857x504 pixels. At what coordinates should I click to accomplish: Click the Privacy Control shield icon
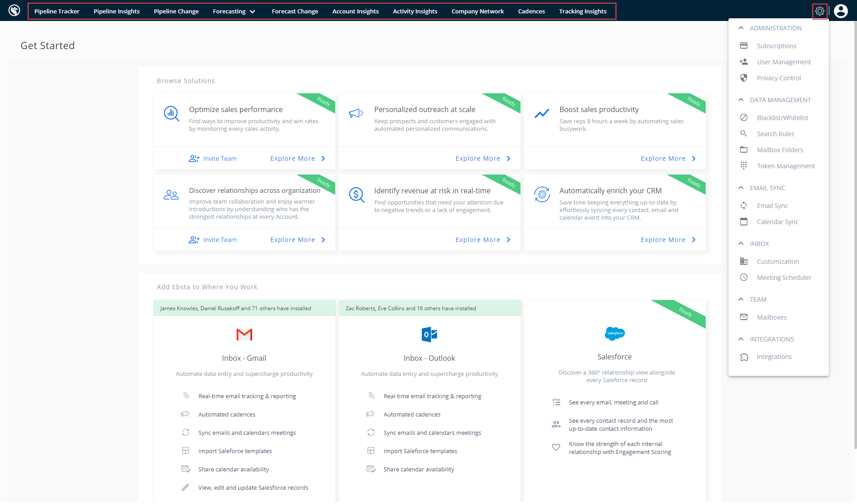click(x=744, y=78)
